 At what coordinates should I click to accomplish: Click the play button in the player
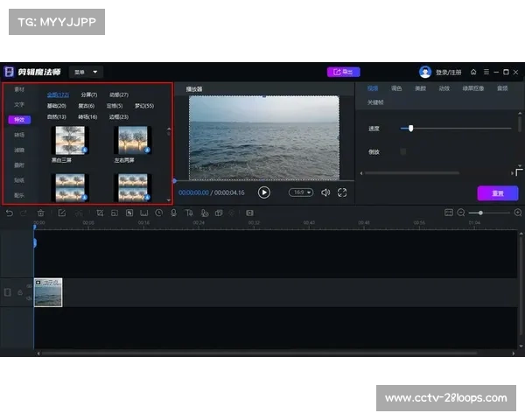click(x=264, y=192)
